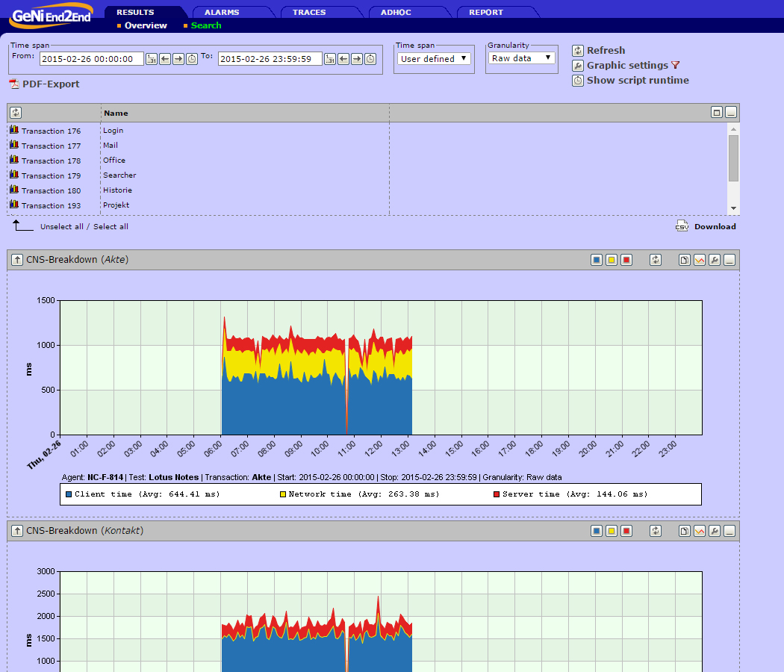
Task: Open Akte chart wrench settings icon
Action: 715,260
